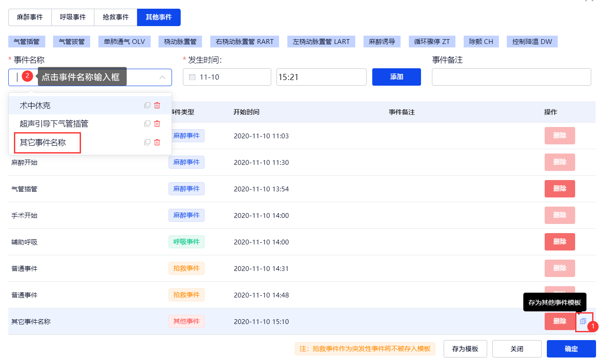This screenshot has height=364, width=603.
Task: Select the 单肺通气 OLV quick tag
Action: point(124,42)
